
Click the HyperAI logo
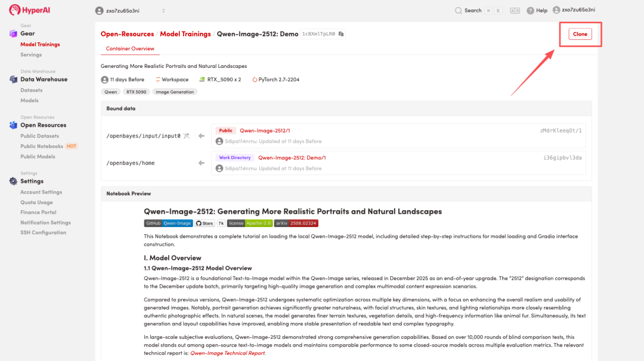coord(29,10)
